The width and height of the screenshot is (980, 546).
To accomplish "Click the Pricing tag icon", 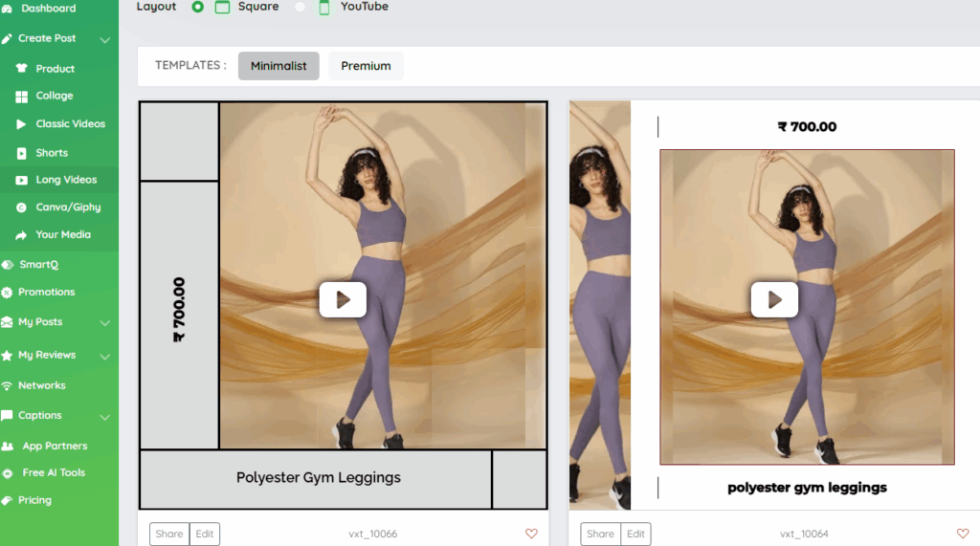I will point(8,500).
